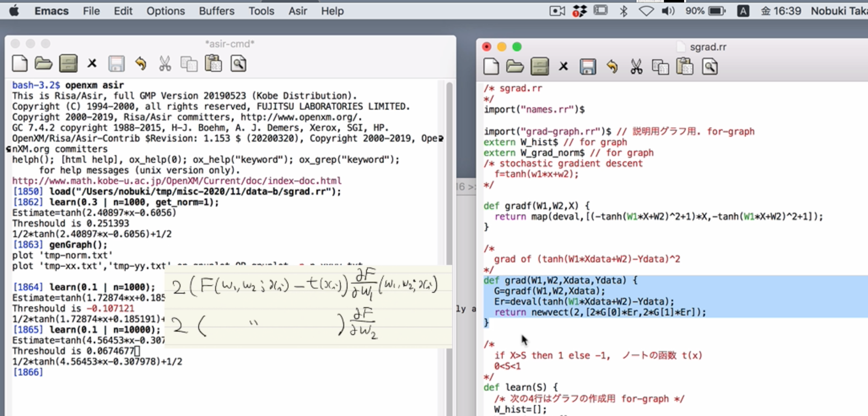Click Search icon in asir-cmd toolbar
The image size is (868, 416).
click(x=238, y=64)
